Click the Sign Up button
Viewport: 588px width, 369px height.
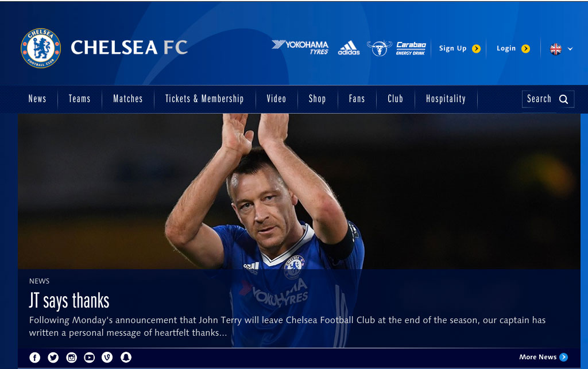tap(460, 48)
